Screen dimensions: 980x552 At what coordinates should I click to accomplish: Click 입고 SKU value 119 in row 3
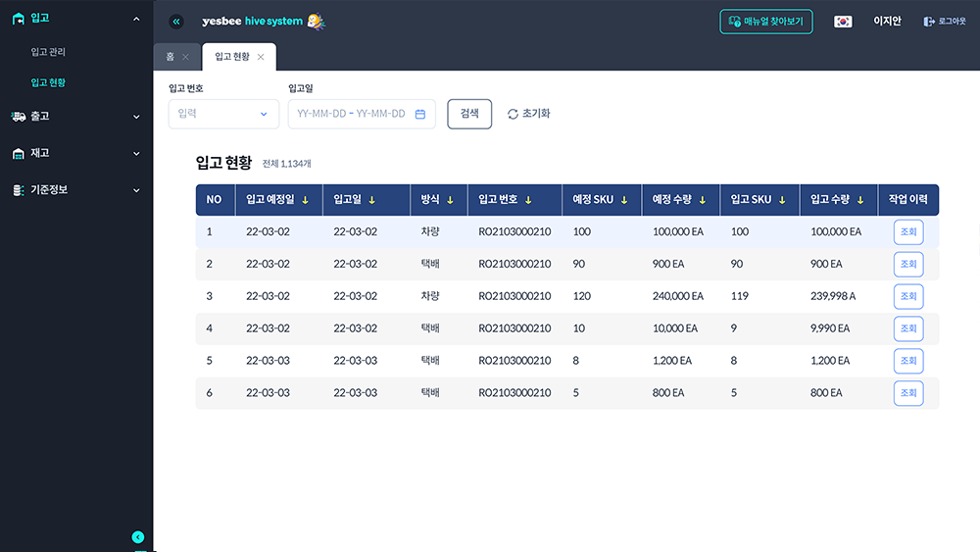click(739, 296)
